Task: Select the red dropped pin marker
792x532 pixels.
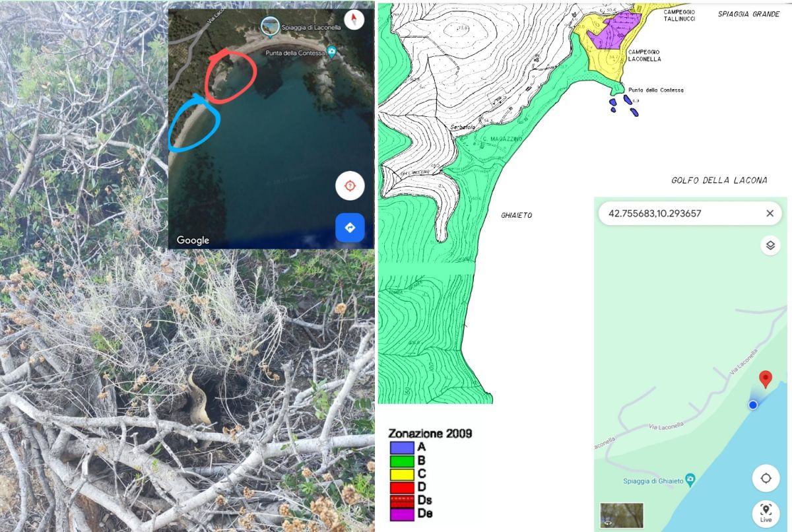Action: 765,380
